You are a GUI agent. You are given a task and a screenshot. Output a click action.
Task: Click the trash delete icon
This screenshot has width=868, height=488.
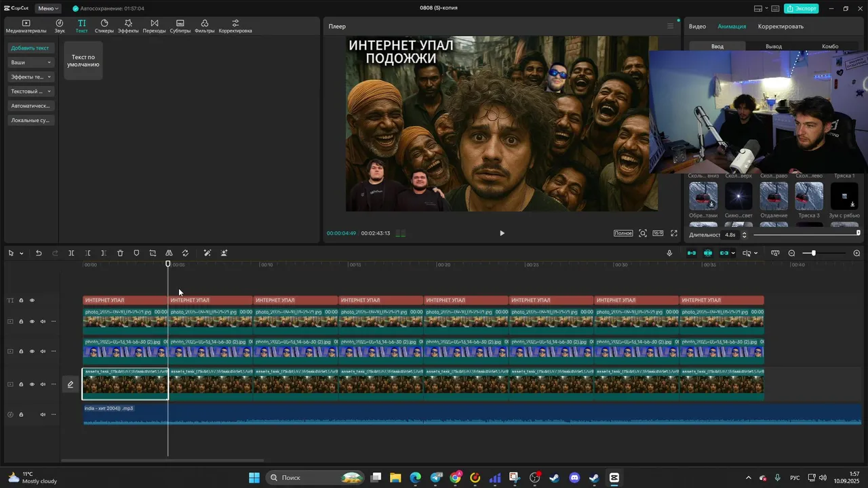(120, 253)
